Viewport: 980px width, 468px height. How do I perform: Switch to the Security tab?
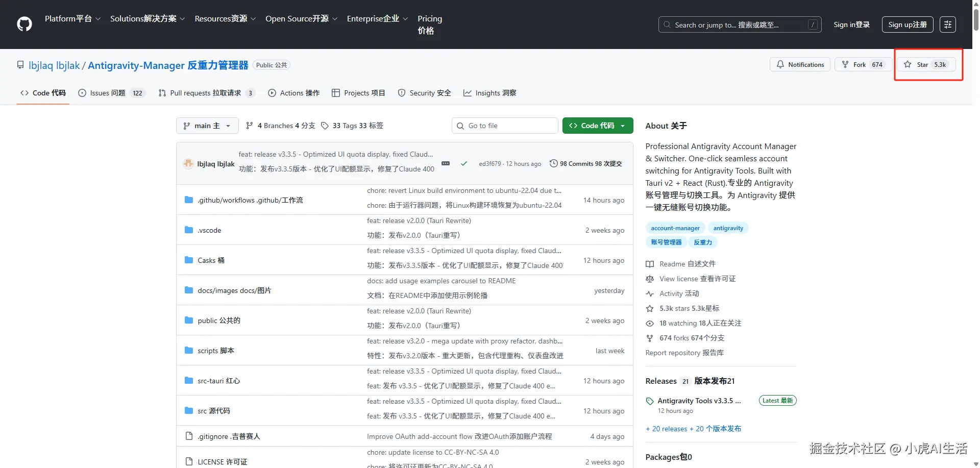[x=425, y=93]
